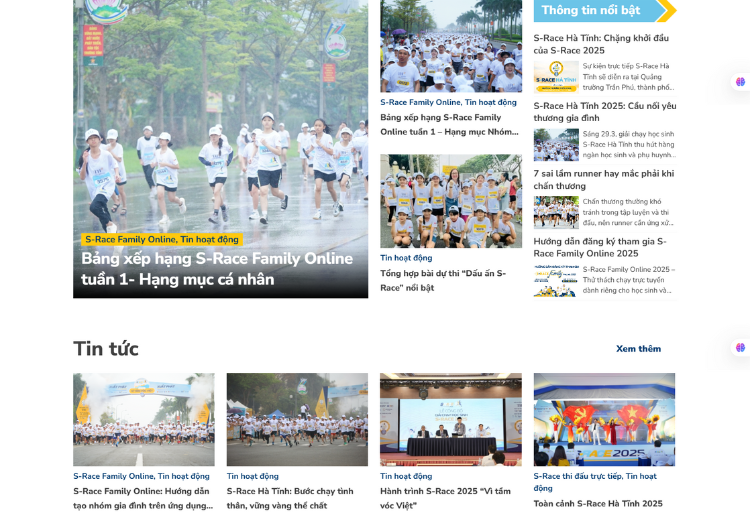Open 'S-Race Family Online: Hướng dẫn tạo nhóm gia đình trên ứng dụng'
The height and width of the screenshot is (527, 750).
(x=143, y=498)
